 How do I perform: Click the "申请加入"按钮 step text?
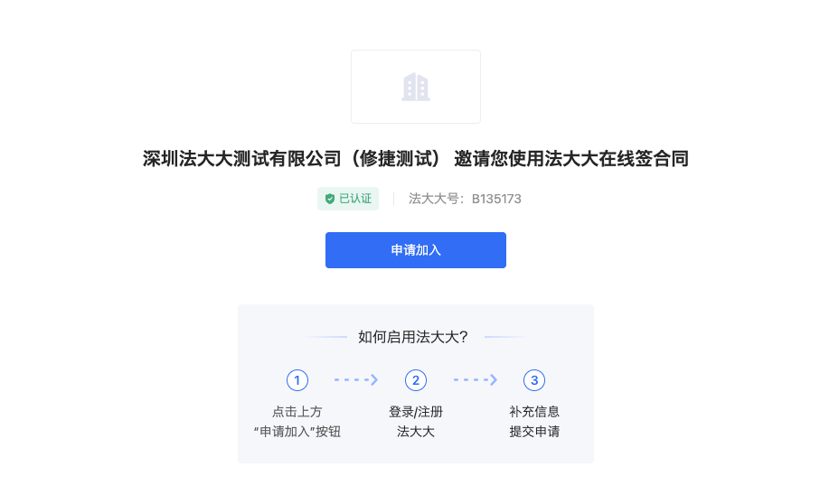click(297, 432)
